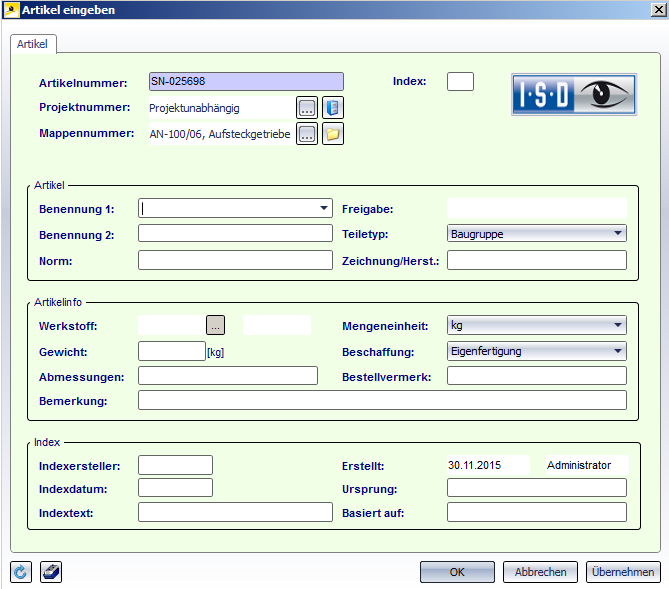Click the Übernehmen button

pyautogui.click(x=623, y=572)
